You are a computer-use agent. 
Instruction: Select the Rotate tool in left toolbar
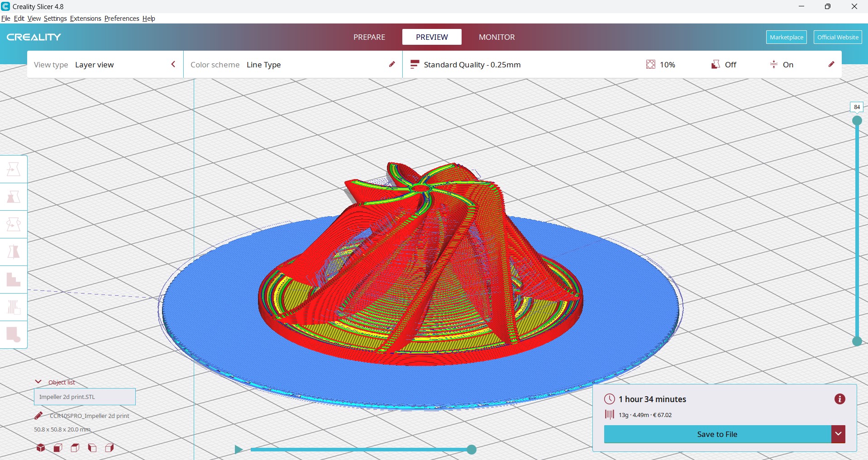[x=14, y=224]
